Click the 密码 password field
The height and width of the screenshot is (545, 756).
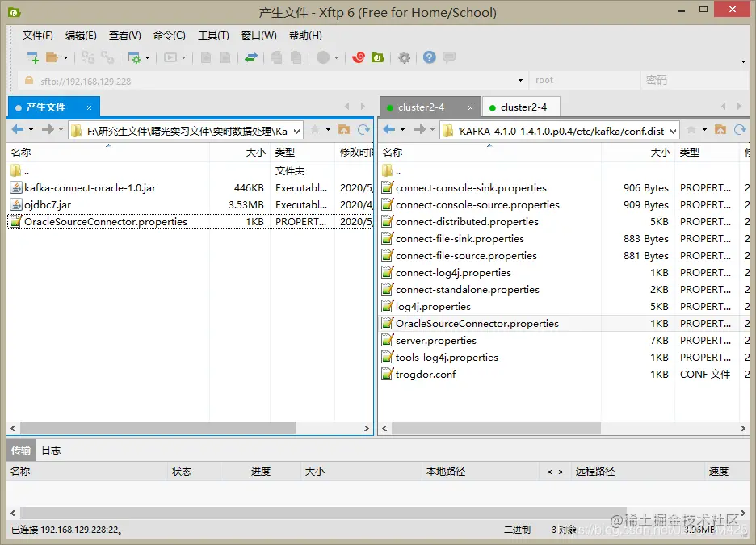point(695,81)
